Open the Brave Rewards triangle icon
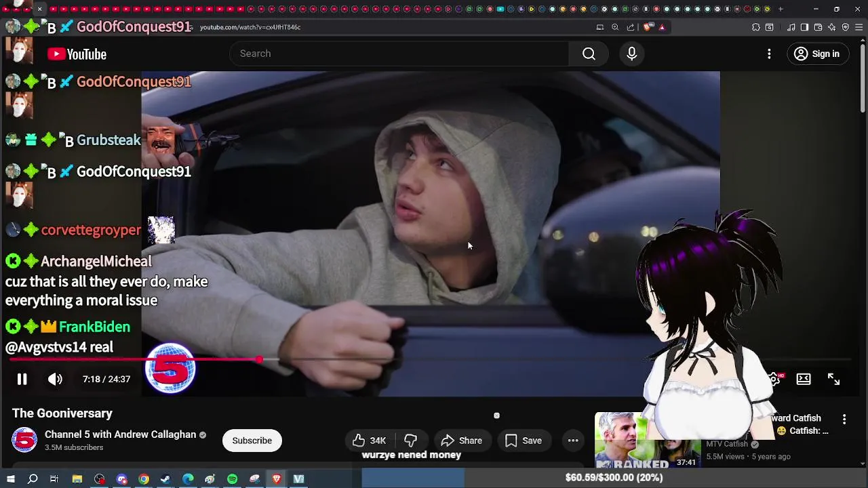Image resolution: width=868 pixels, height=488 pixels. tap(662, 27)
